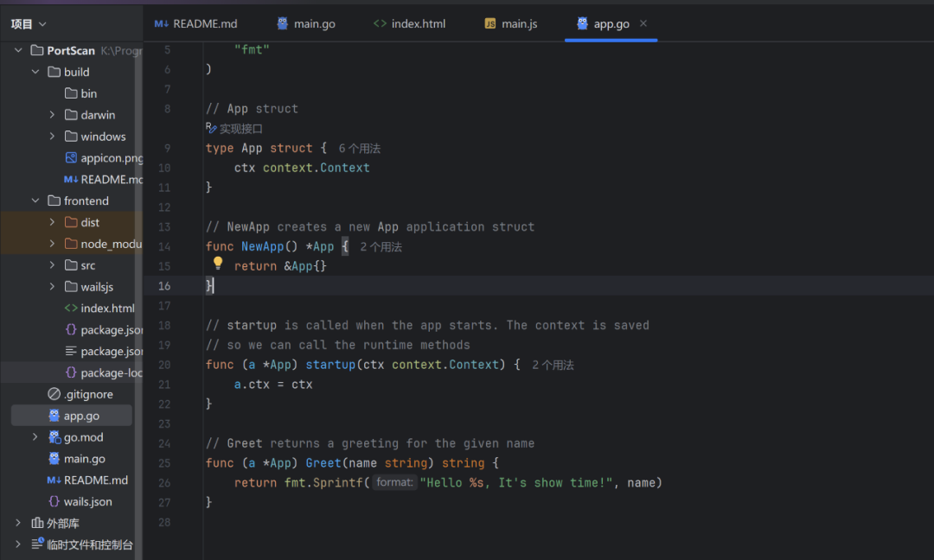Expand the 外部库 node

[18, 523]
